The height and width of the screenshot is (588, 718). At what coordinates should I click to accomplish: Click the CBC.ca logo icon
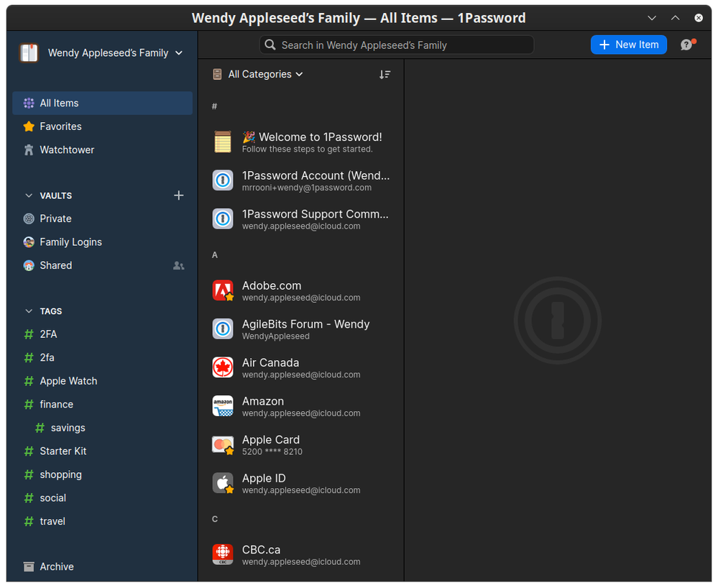223,554
